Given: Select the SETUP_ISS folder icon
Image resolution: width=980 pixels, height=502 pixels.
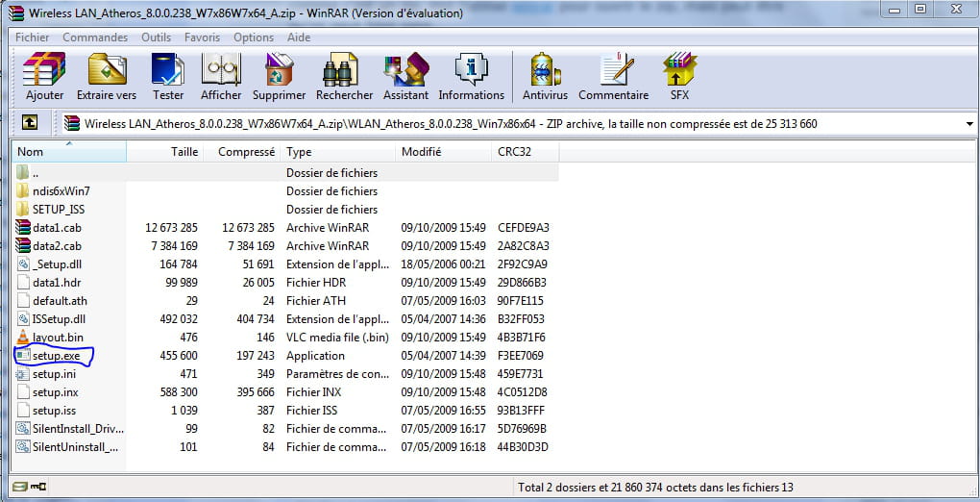Looking at the screenshot, I should tap(23, 209).
